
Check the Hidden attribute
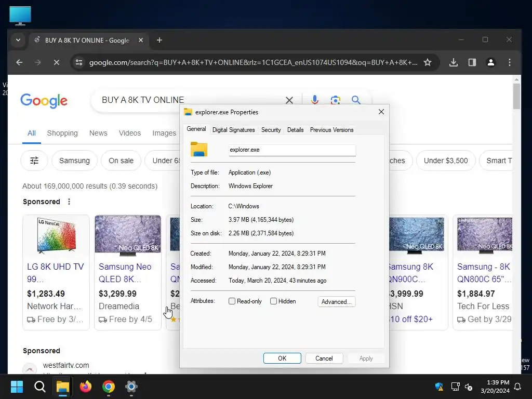click(273, 301)
